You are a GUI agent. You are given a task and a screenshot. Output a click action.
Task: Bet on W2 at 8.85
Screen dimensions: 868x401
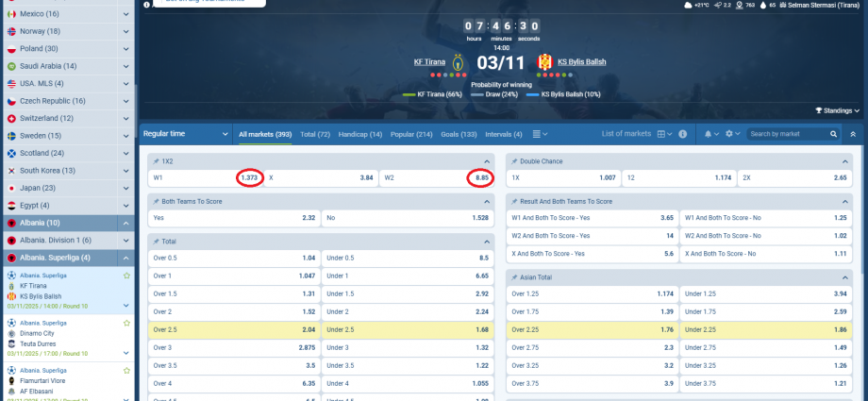point(436,178)
